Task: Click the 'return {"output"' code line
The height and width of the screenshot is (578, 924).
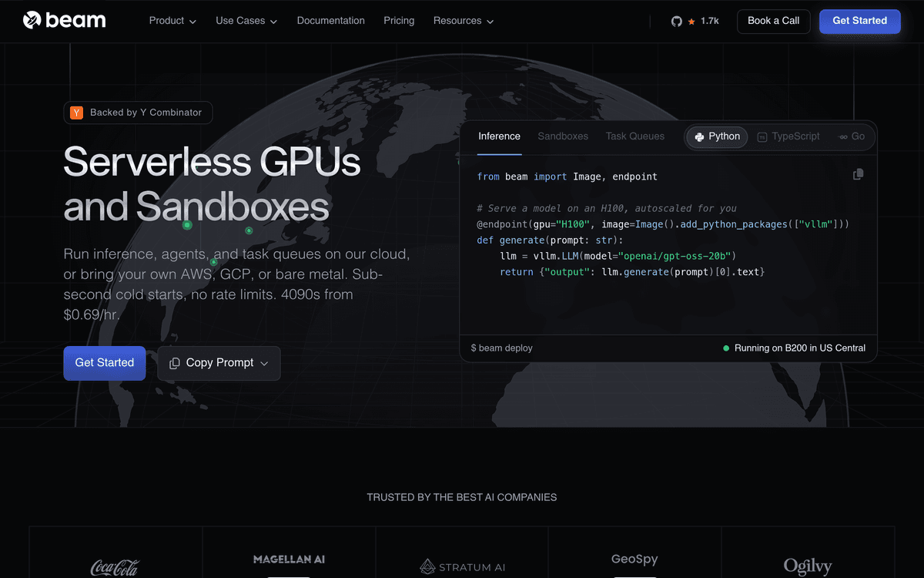Action: click(632, 272)
